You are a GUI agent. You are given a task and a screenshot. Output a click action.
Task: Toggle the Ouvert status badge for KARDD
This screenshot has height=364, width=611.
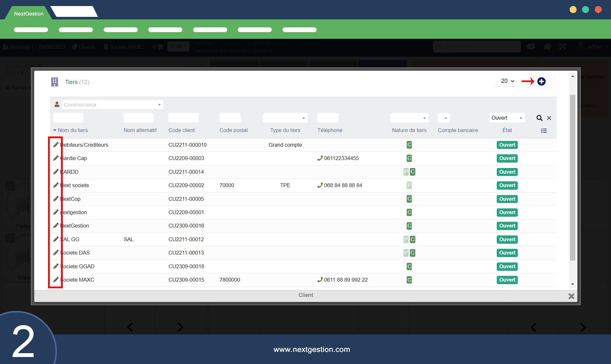[x=507, y=172]
